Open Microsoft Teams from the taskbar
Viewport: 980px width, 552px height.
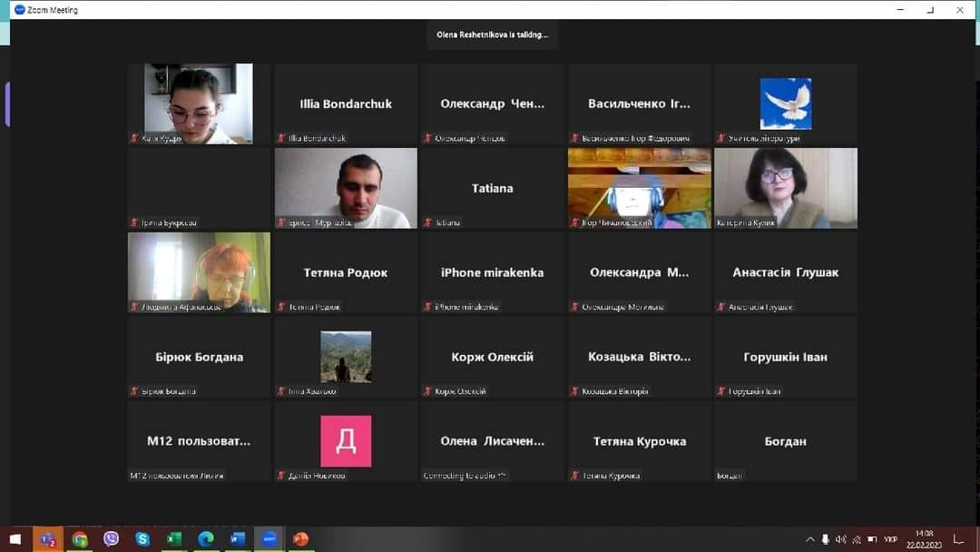tap(47, 539)
